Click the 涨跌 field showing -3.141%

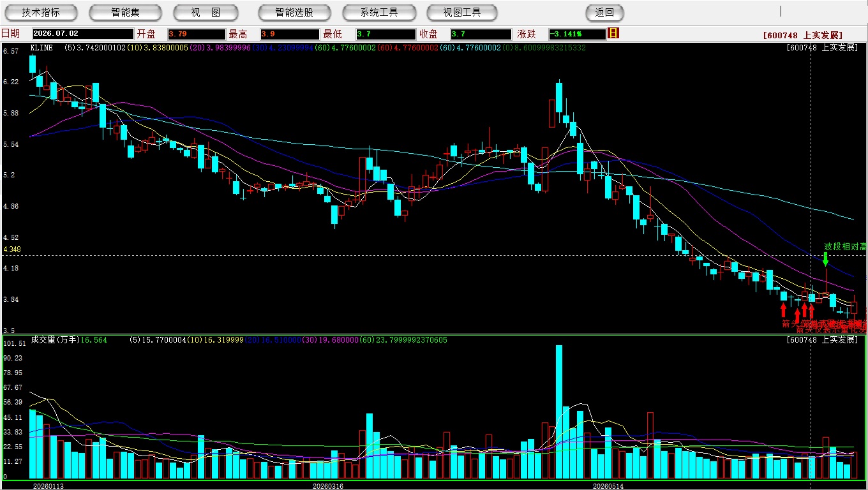(578, 34)
